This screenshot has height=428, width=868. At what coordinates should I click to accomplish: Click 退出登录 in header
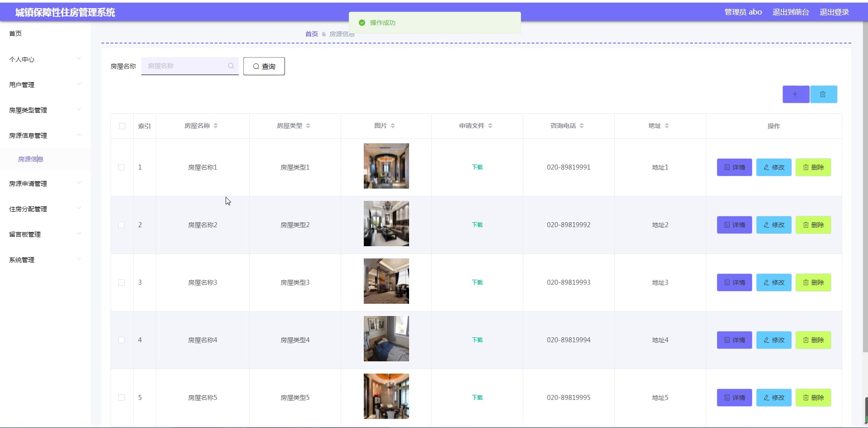[834, 12]
